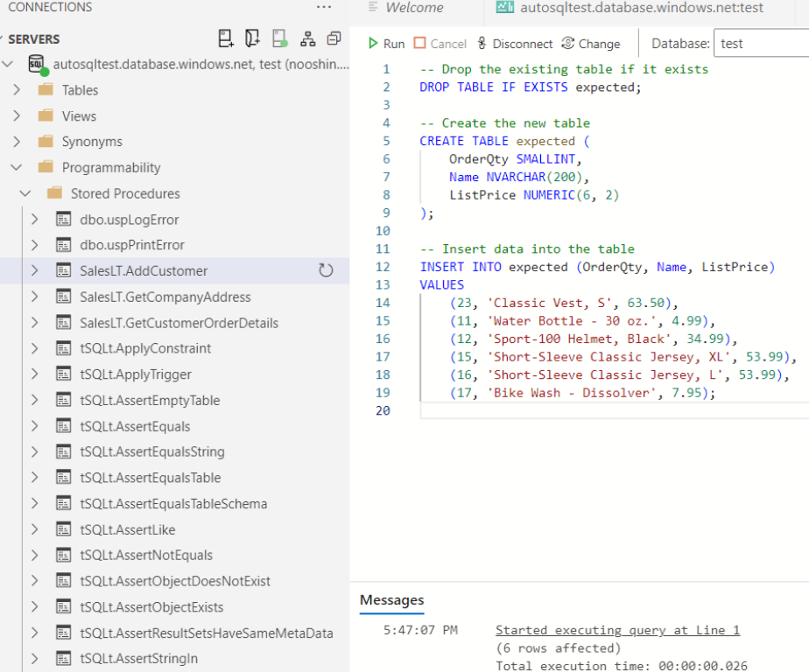Expand tSQLt.ApplyConstraint procedure node
Image resolution: width=809 pixels, height=672 pixels.
click(34, 348)
